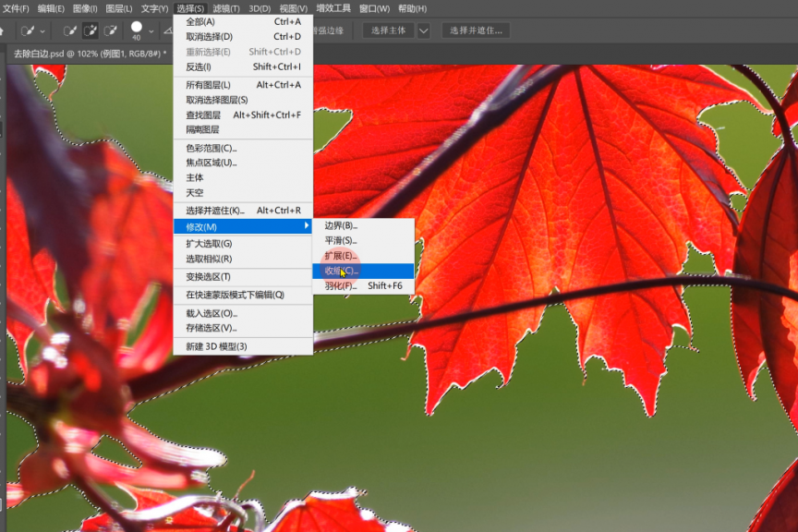Switch to Subtract from Selection mode

click(112, 30)
